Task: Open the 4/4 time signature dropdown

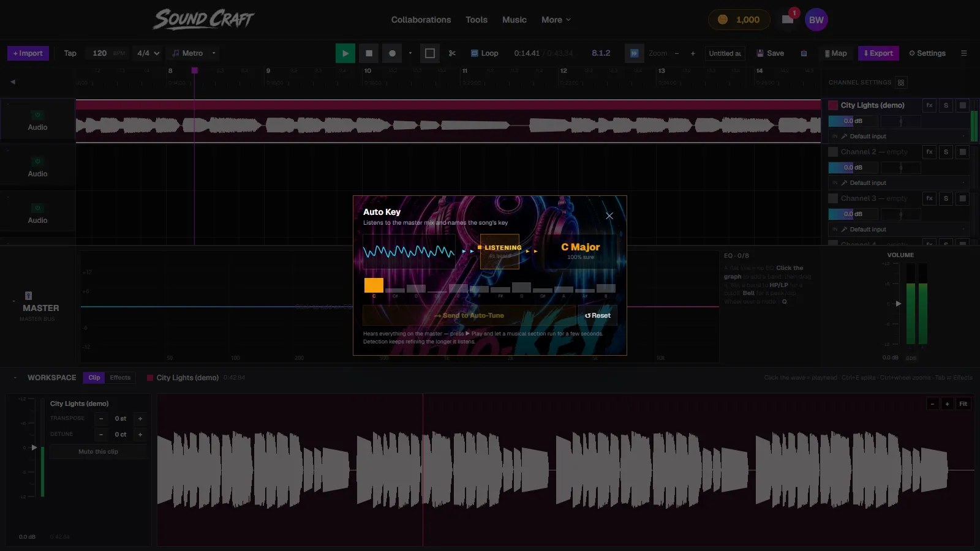Action: click(x=148, y=53)
